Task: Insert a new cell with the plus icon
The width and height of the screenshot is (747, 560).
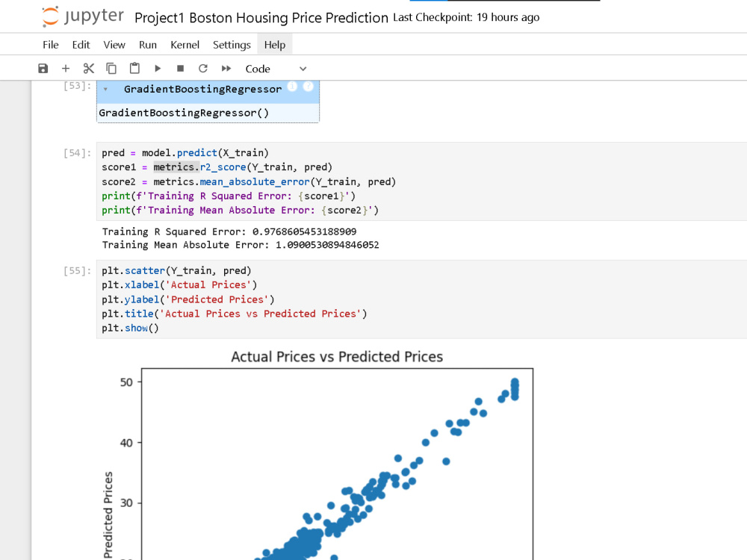Action: (x=66, y=69)
